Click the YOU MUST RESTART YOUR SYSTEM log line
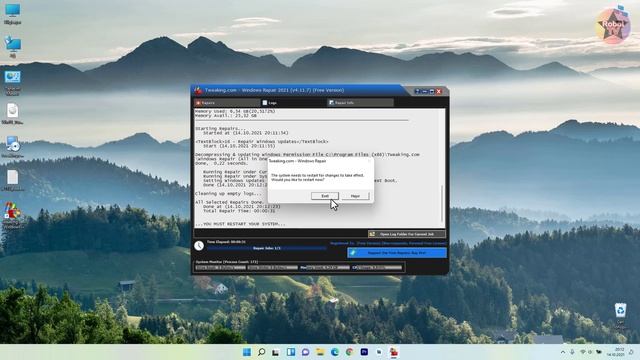Image resolution: width=640 pixels, height=360 pixels. coord(240,224)
